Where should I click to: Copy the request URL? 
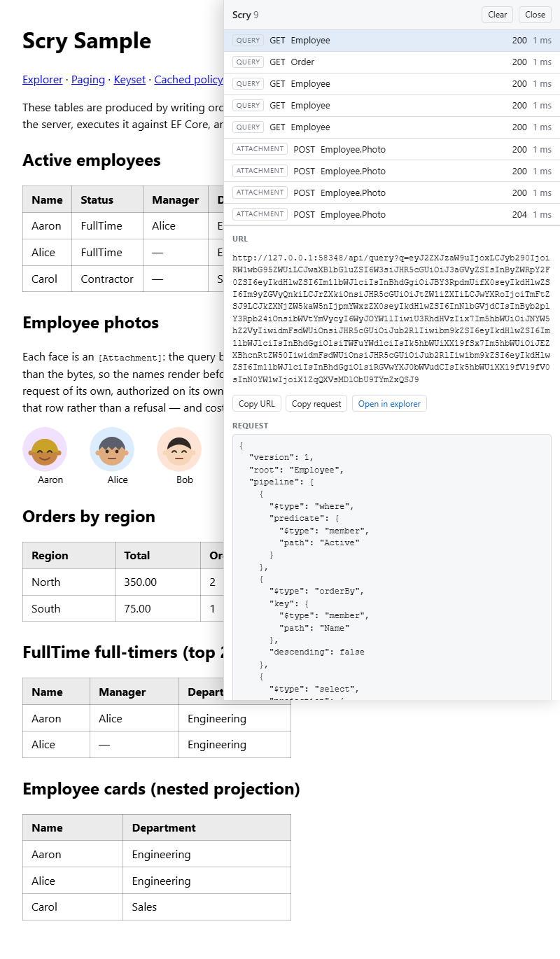point(257,403)
